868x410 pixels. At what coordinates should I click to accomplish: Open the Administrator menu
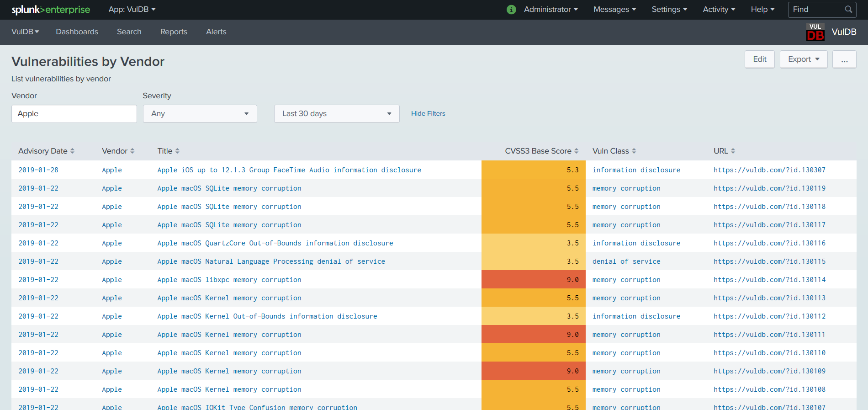coord(550,9)
